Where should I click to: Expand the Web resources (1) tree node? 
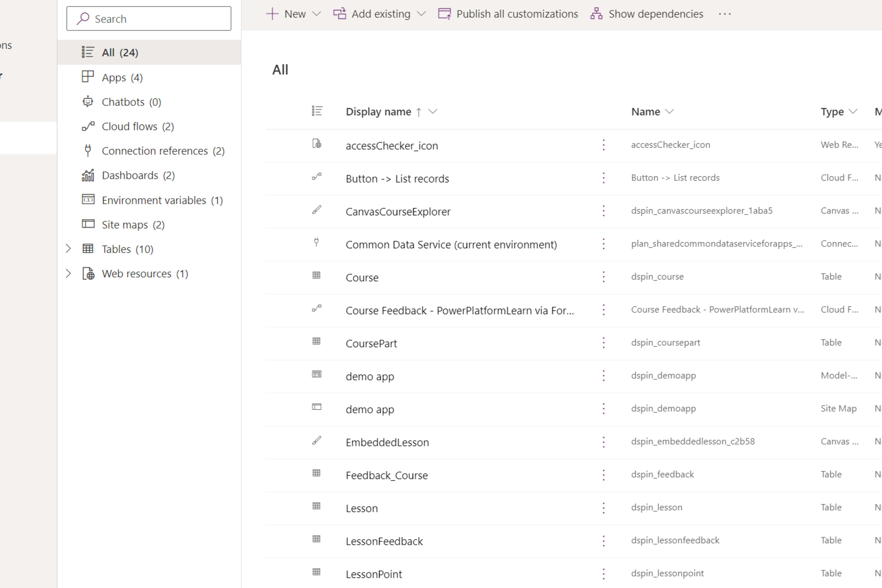click(x=68, y=273)
